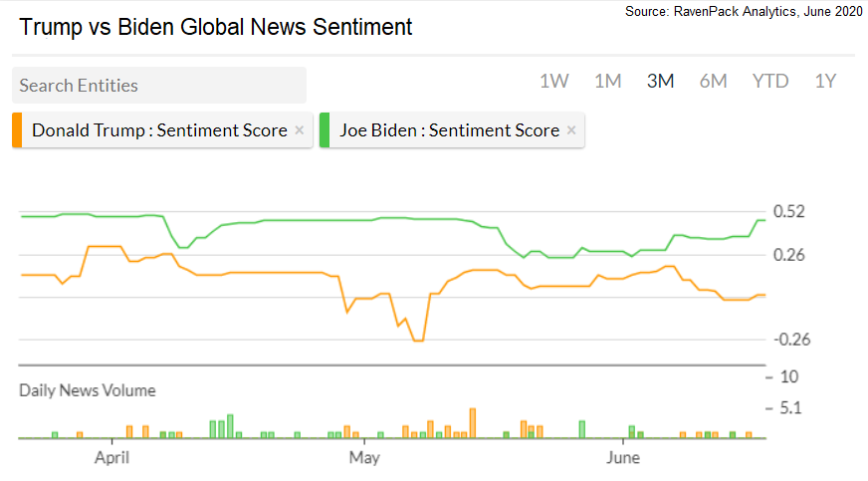Remove Joe Biden sentiment tag via x

[571, 130]
